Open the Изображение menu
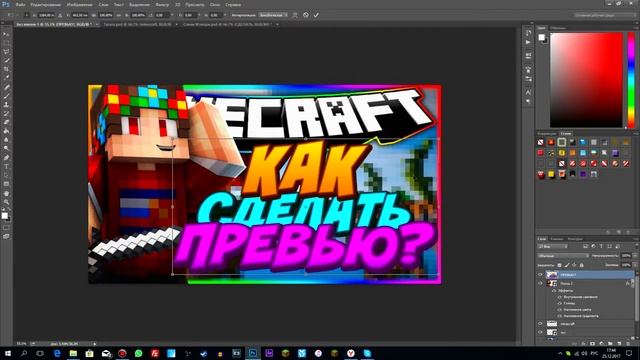 [x=80, y=4]
